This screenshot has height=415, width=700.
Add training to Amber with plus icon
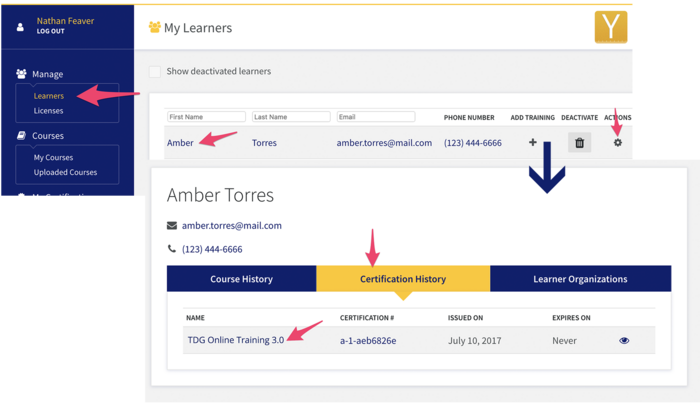click(533, 142)
